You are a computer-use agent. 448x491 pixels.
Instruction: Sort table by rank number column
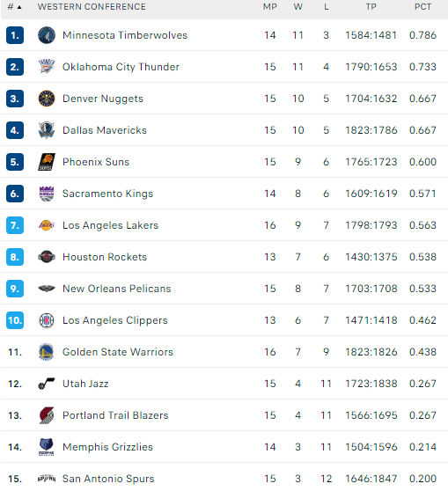14,7
